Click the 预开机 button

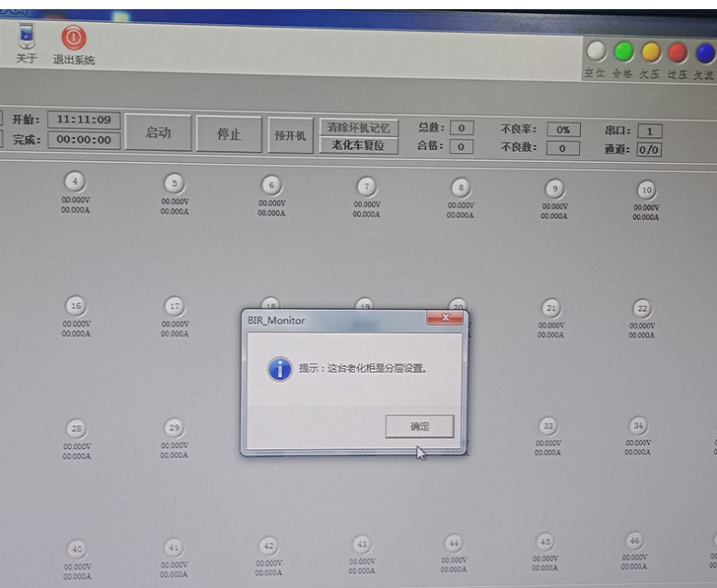click(x=290, y=135)
